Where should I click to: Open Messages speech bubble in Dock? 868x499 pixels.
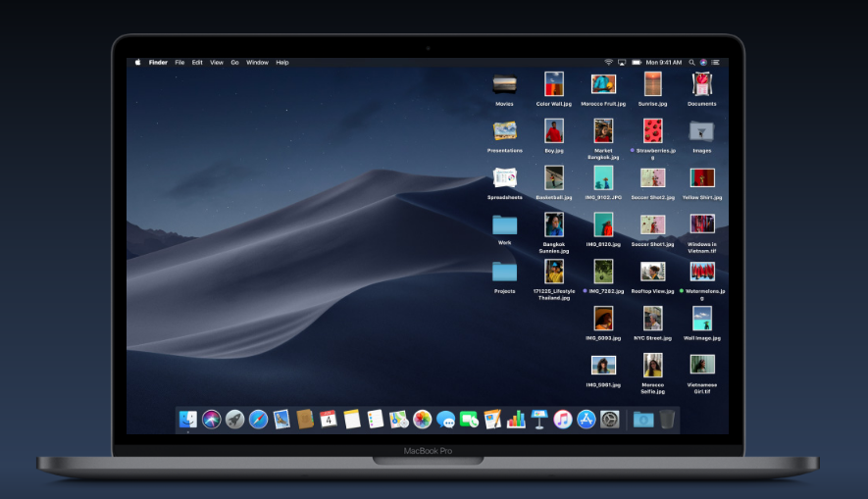[x=445, y=420]
